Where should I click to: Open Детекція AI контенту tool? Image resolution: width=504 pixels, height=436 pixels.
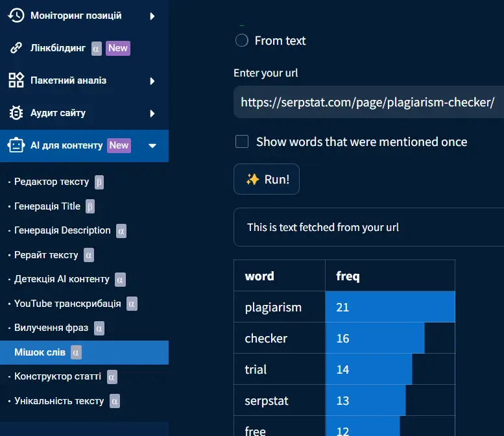point(62,279)
